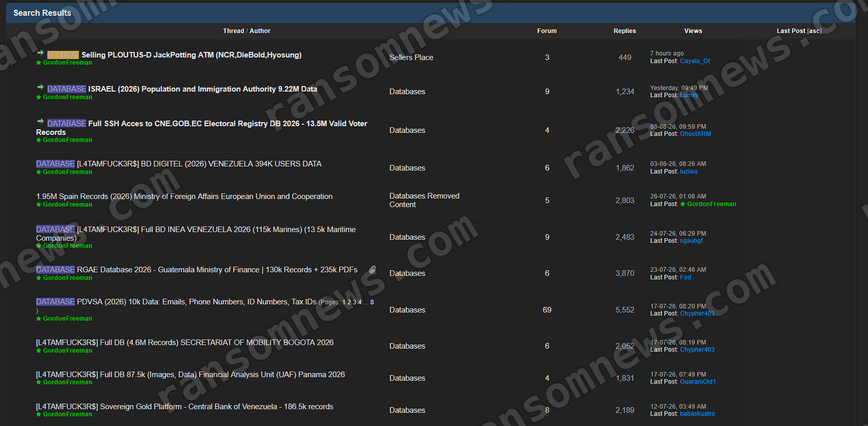The width and height of the screenshot is (868, 426).
Task: View last poster Fod's profile
Action: 686,277
